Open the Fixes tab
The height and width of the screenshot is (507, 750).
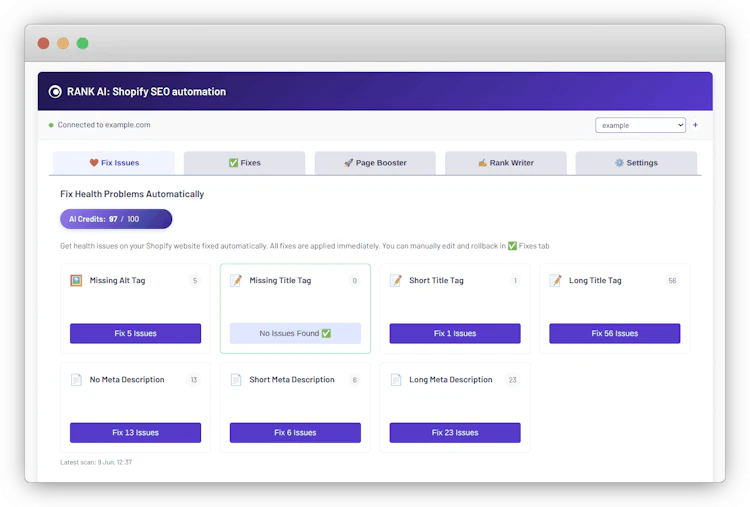(x=244, y=163)
